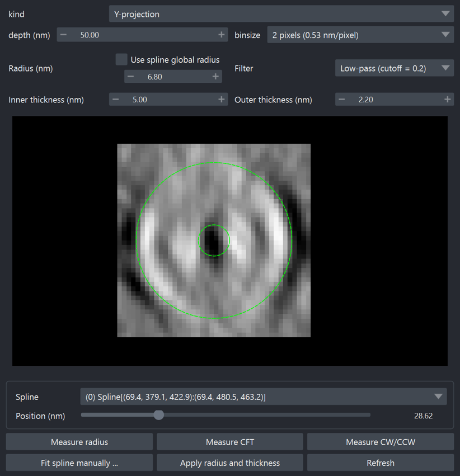
Task: Click the Position slider handle
Action: [159, 415]
